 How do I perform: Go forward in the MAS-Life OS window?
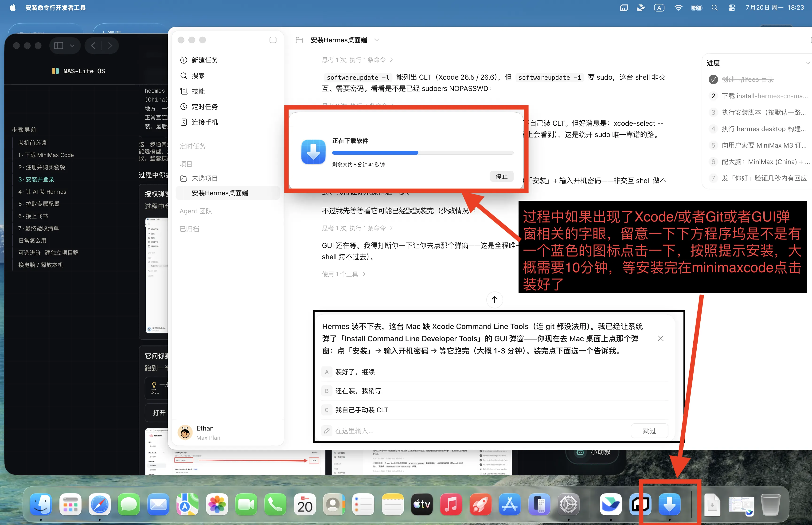click(x=110, y=46)
